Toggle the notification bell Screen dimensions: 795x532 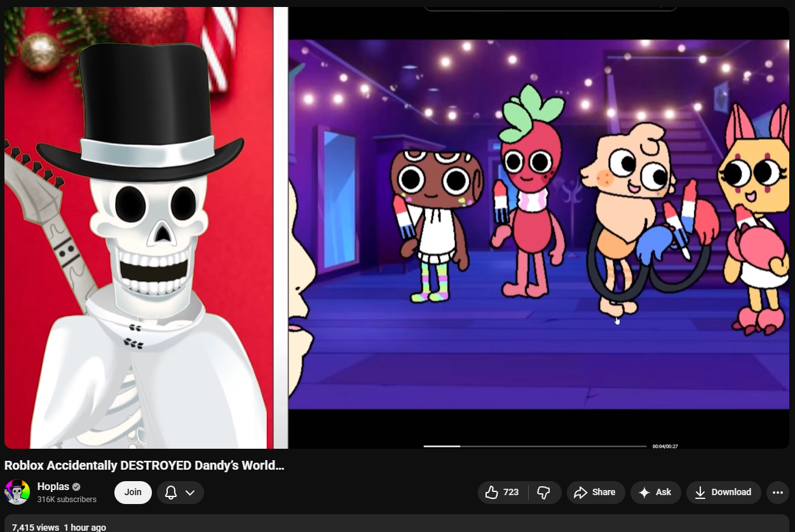click(170, 493)
